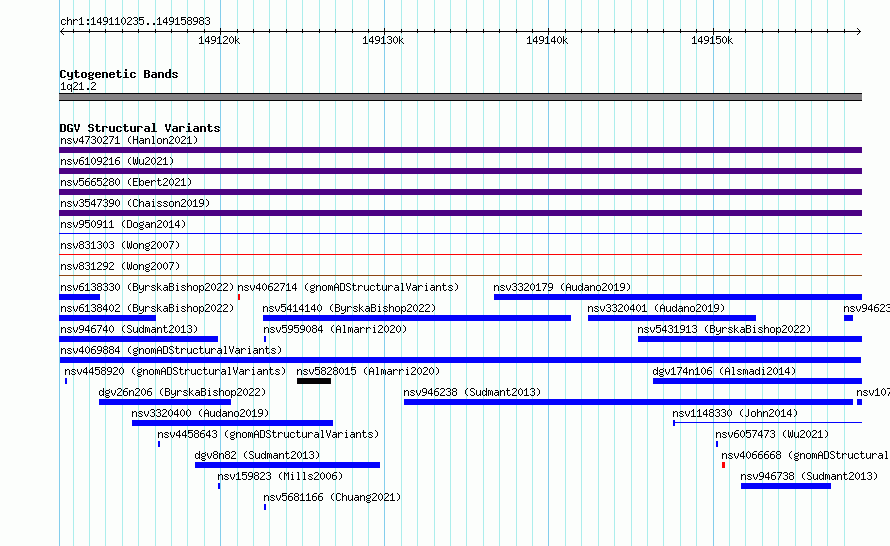Open the nsv3320179 (Audano2019) label
This screenshot has height=546, width=890.
point(562,287)
